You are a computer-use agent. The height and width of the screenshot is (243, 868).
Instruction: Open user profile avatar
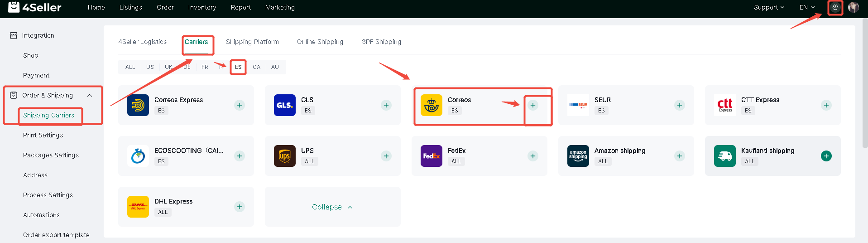pyautogui.click(x=854, y=7)
